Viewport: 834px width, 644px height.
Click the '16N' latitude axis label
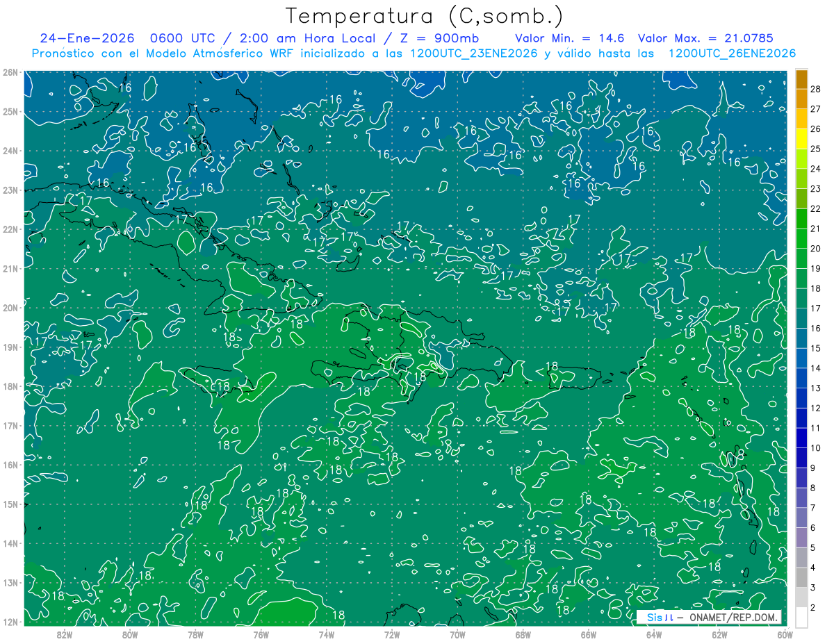(10, 465)
